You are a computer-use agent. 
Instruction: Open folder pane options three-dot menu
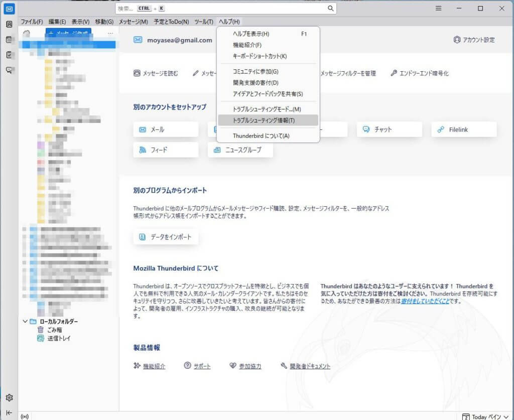click(x=110, y=33)
